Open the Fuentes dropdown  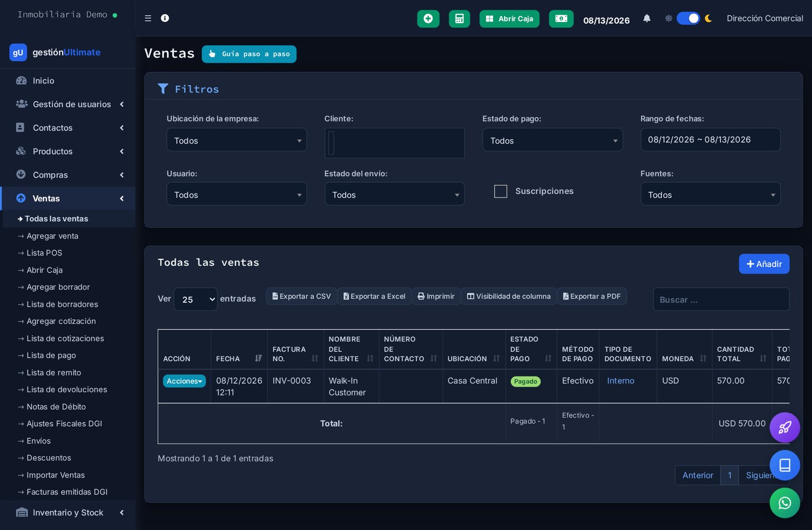click(710, 194)
